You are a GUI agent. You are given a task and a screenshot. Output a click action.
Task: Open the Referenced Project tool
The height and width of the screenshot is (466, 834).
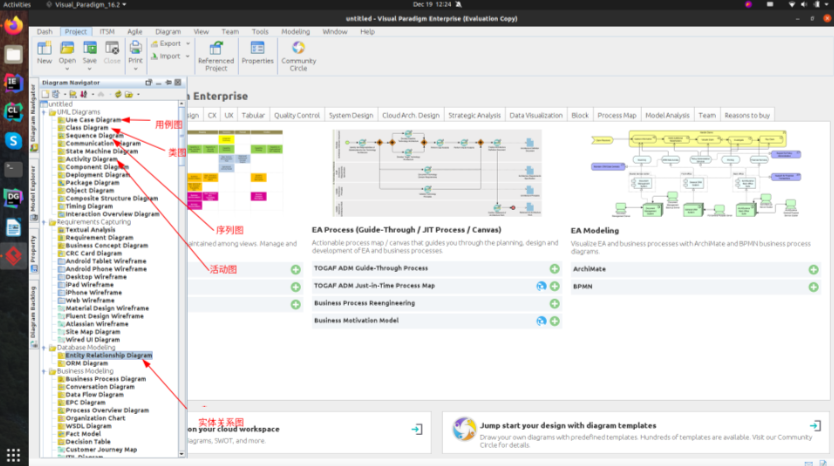point(216,54)
